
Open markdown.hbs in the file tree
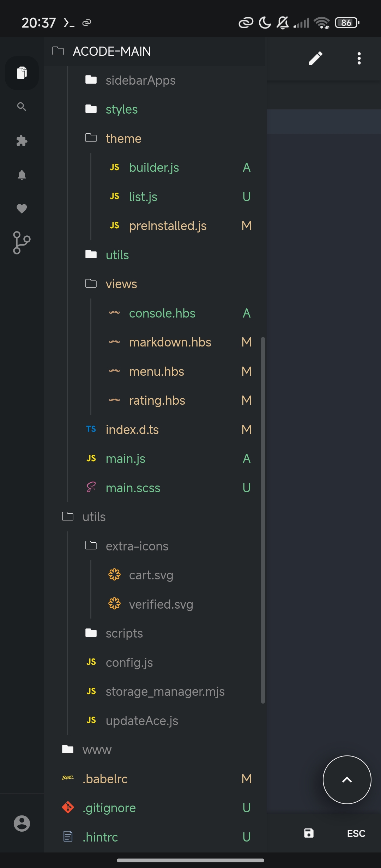coord(170,342)
